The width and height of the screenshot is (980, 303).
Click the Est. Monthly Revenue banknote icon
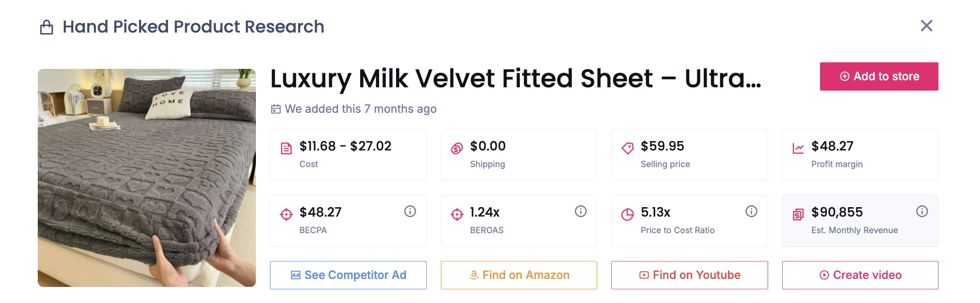click(x=798, y=214)
